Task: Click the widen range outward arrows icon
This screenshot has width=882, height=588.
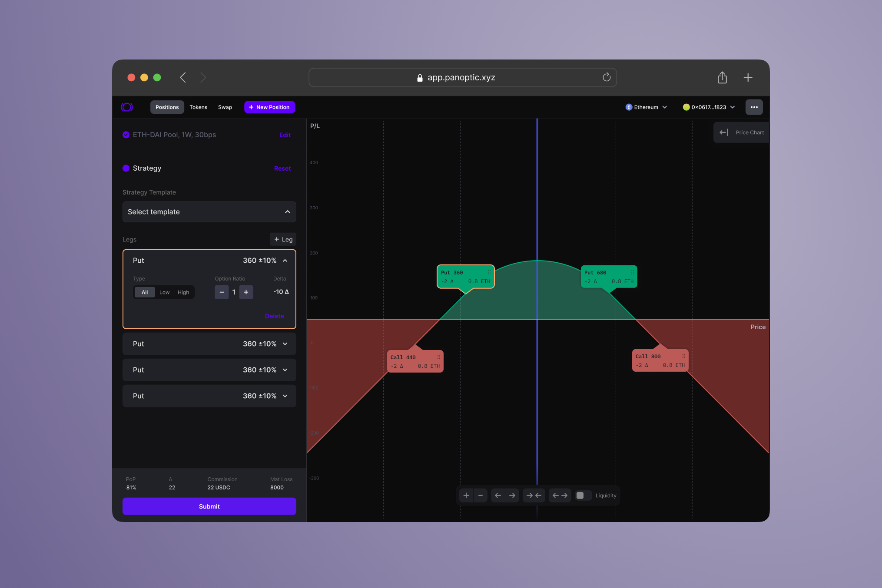Action: coord(560,496)
